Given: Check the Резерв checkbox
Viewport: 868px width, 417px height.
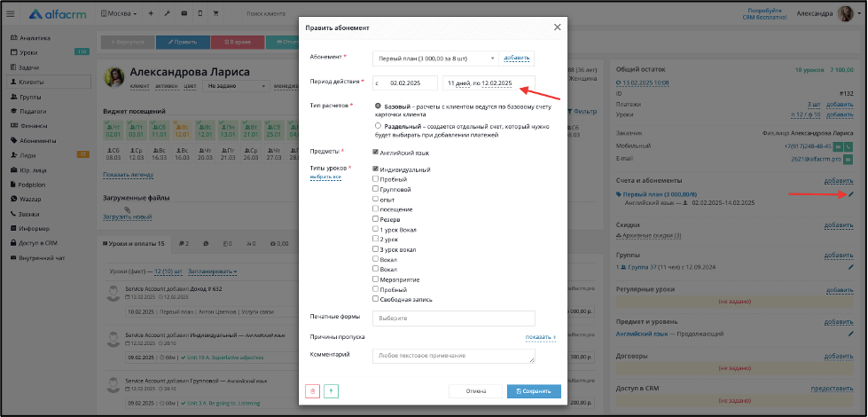Looking at the screenshot, I should tap(375, 219).
